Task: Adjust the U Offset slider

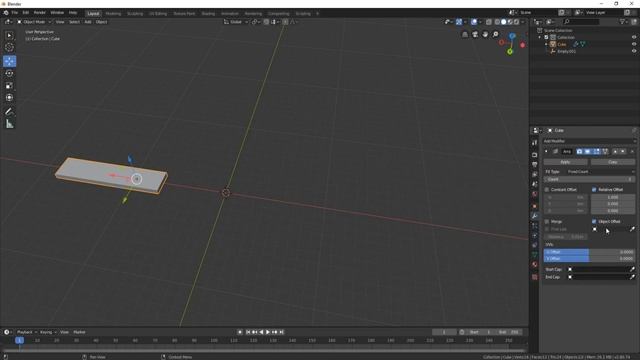Action: coord(589,252)
